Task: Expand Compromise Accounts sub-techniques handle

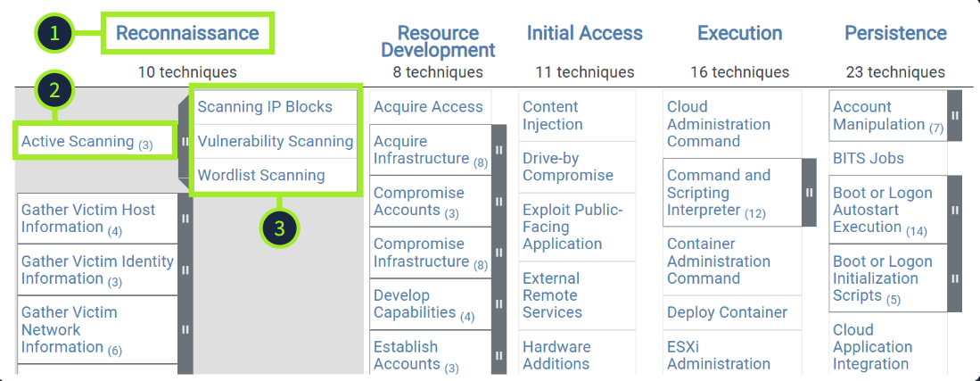Action: click(x=498, y=201)
